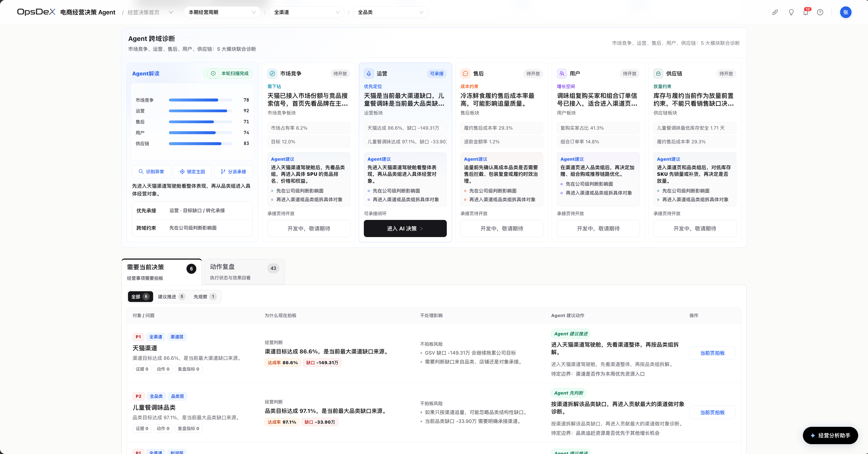This screenshot has width=868, height=454.
Task: Click 开发中 button under 用户 card
Action: click(598, 229)
